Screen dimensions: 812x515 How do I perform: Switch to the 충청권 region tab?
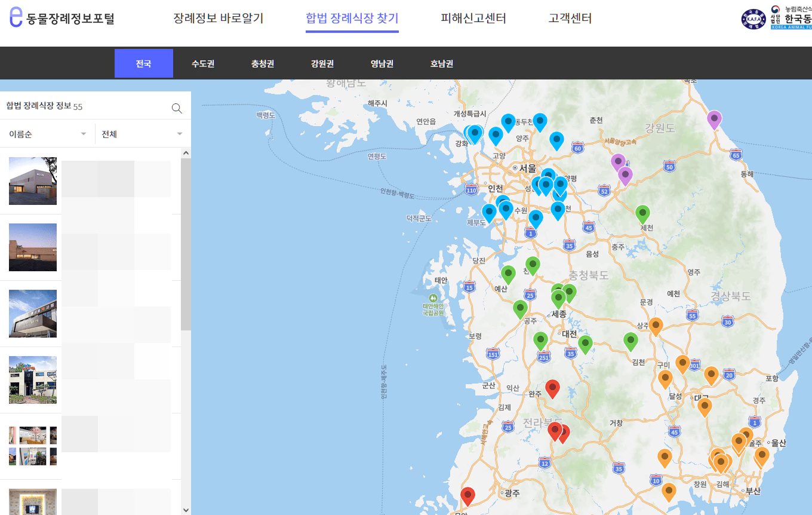coord(263,63)
